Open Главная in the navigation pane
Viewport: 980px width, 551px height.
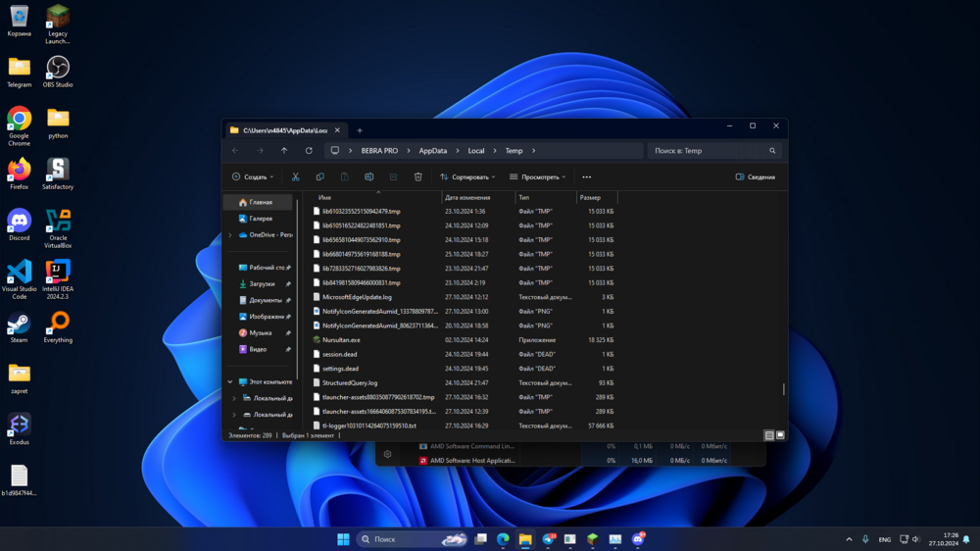(258, 202)
